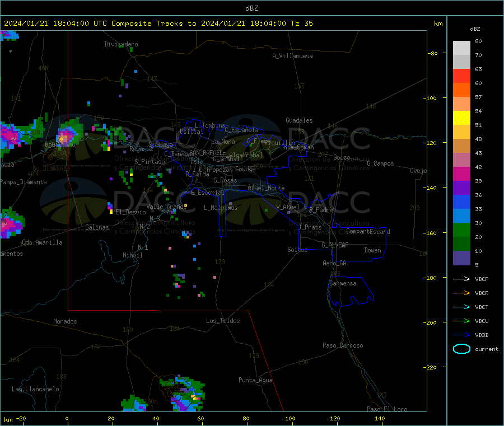Screen dimensions: 504x426
Task: Click the cyan VBCT arrow legend icon
Action: 461,307
